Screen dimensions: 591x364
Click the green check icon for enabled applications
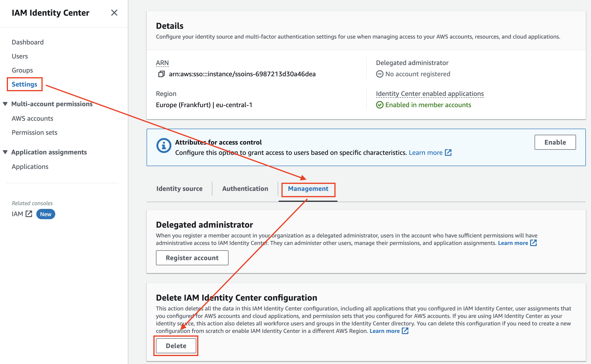pyautogui.click(x=380, y=105)
